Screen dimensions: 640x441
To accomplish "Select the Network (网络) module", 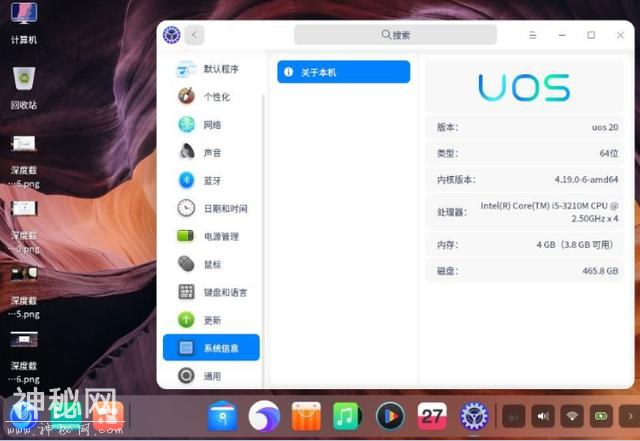I will click(x=211, y=125).
